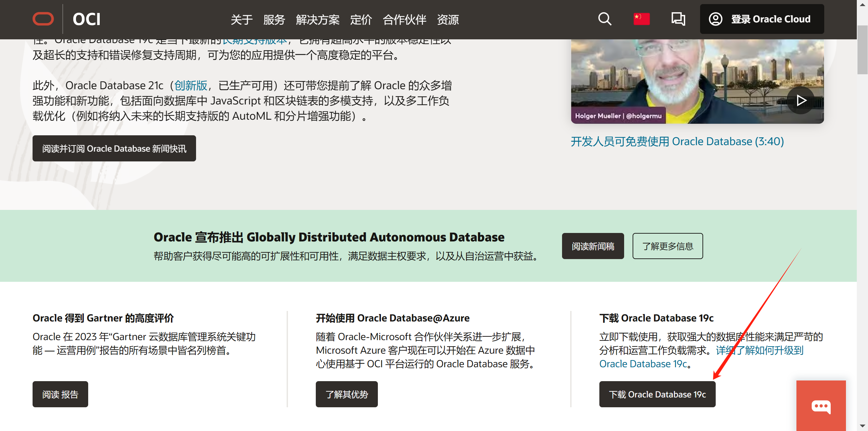This screenshot has height=431, width=868.
Task: Open the site search magnifier icon
Action: pyautogui.click(x=604, y=19)
